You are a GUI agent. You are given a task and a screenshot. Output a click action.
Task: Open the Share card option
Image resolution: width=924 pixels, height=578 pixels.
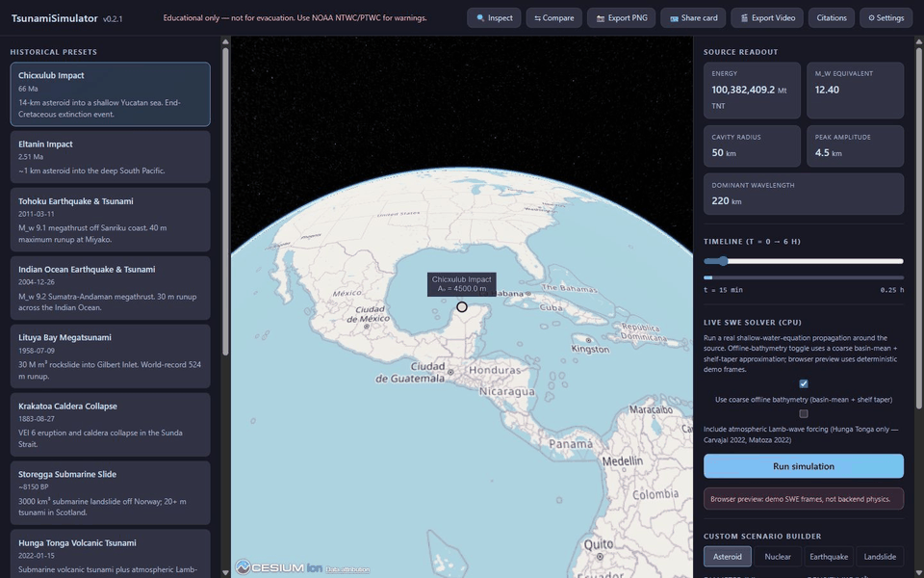pos(693,17)
